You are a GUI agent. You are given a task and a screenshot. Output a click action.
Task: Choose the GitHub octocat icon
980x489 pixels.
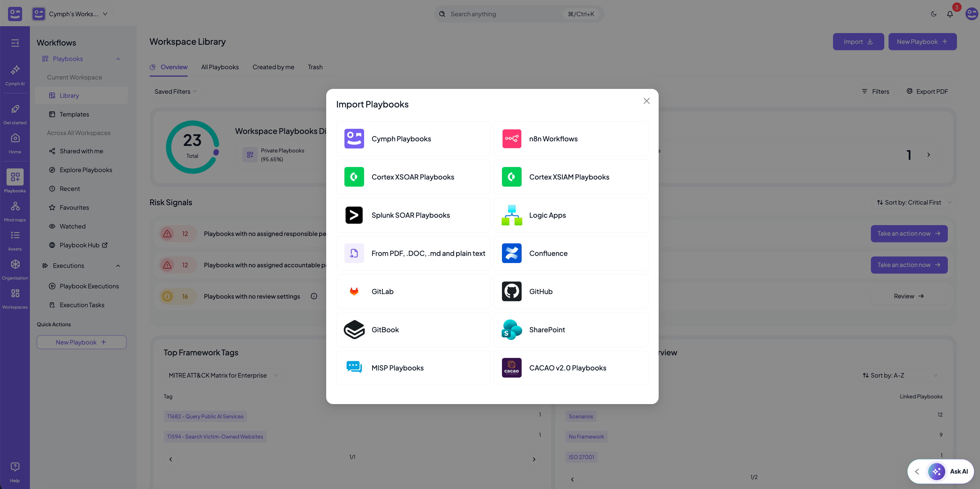[511, 292]
